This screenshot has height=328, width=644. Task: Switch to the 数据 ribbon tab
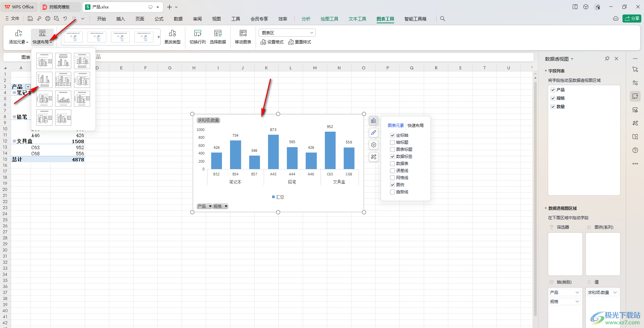click(178, 19)
